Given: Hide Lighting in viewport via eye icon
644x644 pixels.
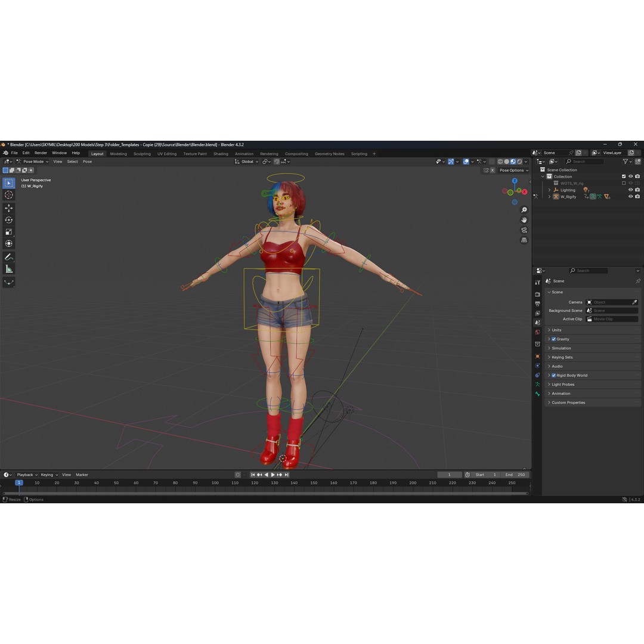Looking at the screenshot, I should 631,190.
